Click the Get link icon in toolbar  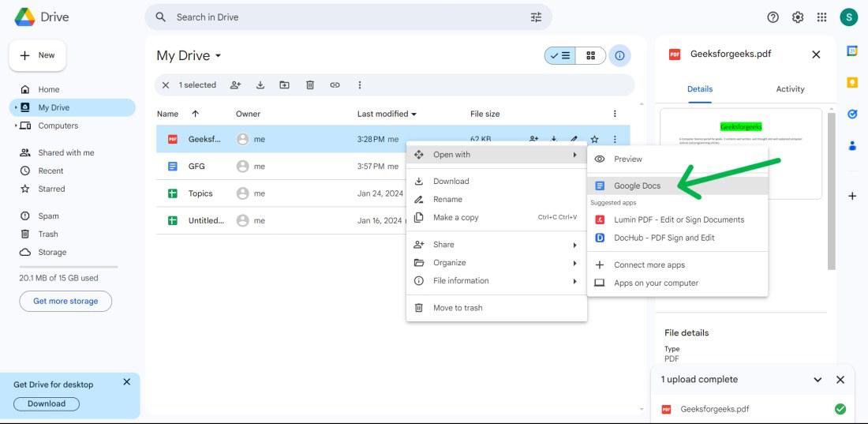tap(335, 84)
